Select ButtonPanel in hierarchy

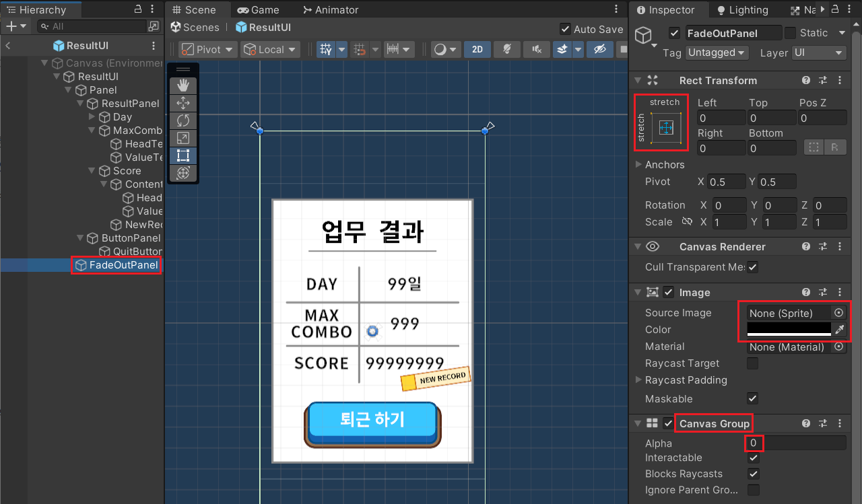coord(125,238)
